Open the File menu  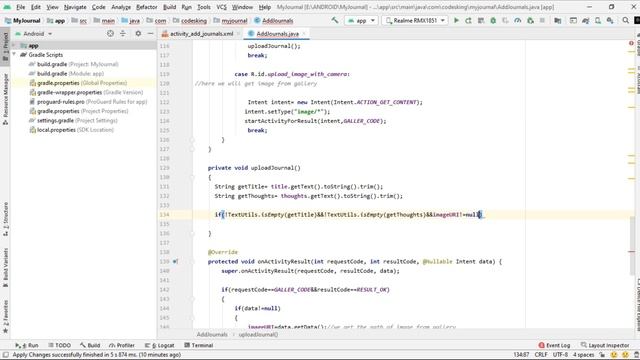click(x=20, y=7)
